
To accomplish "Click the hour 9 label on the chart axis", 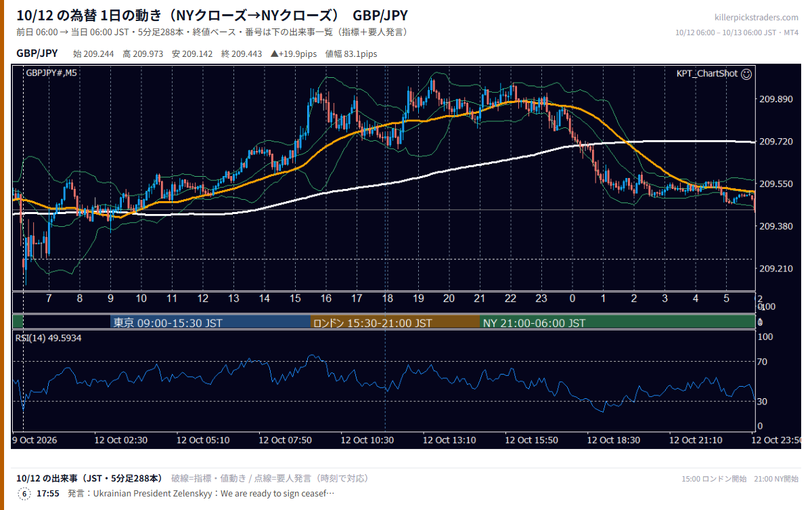I will 110,299.
